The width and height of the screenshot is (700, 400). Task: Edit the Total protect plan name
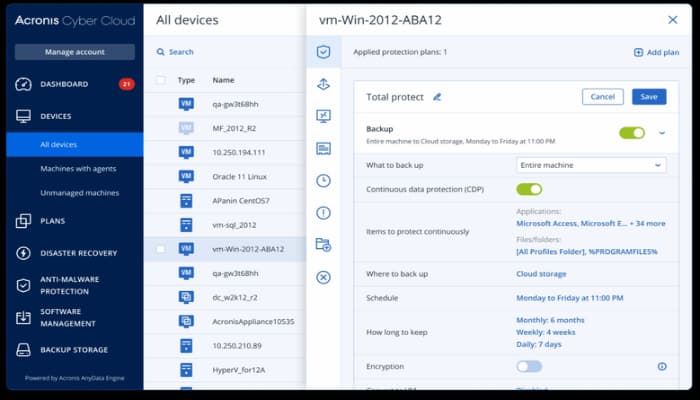437,97
